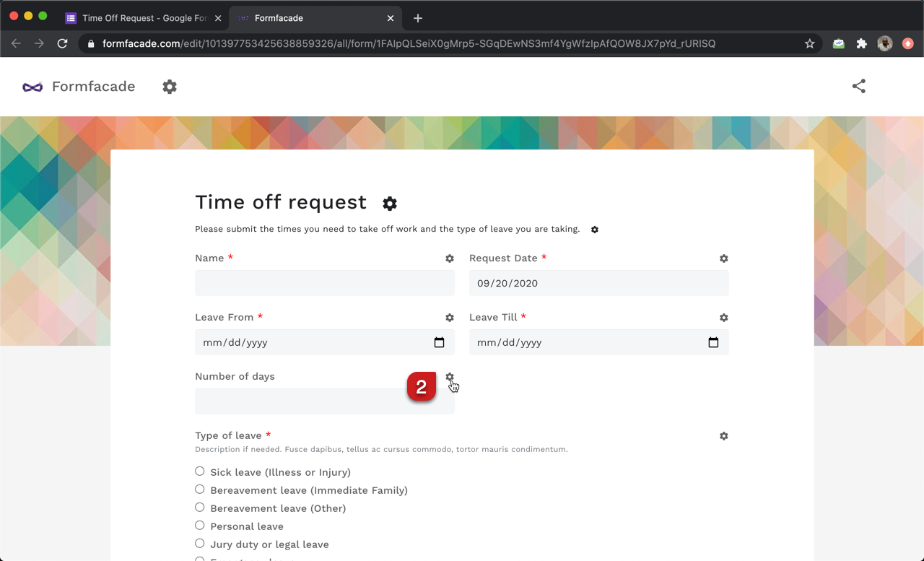This screenshot has height=561, width=924.
Task: Click the Leave Till settings gear
Action: click(723, 317)
